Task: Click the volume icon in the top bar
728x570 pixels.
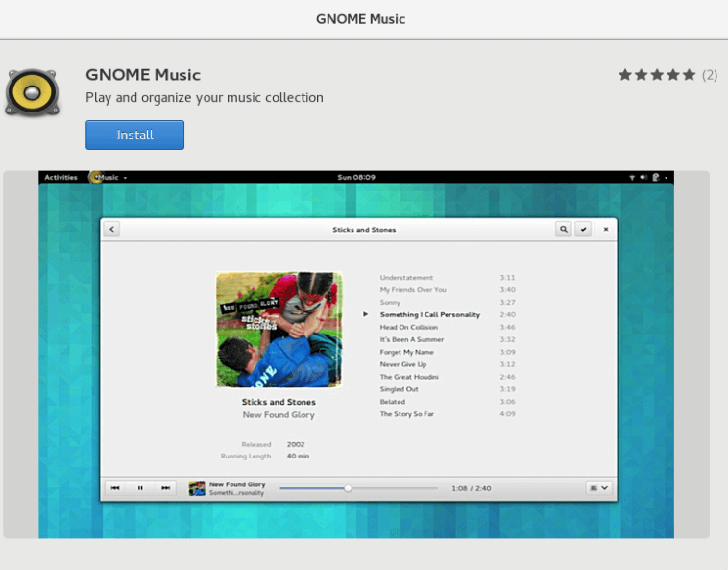Action: [x=643, y=178]
